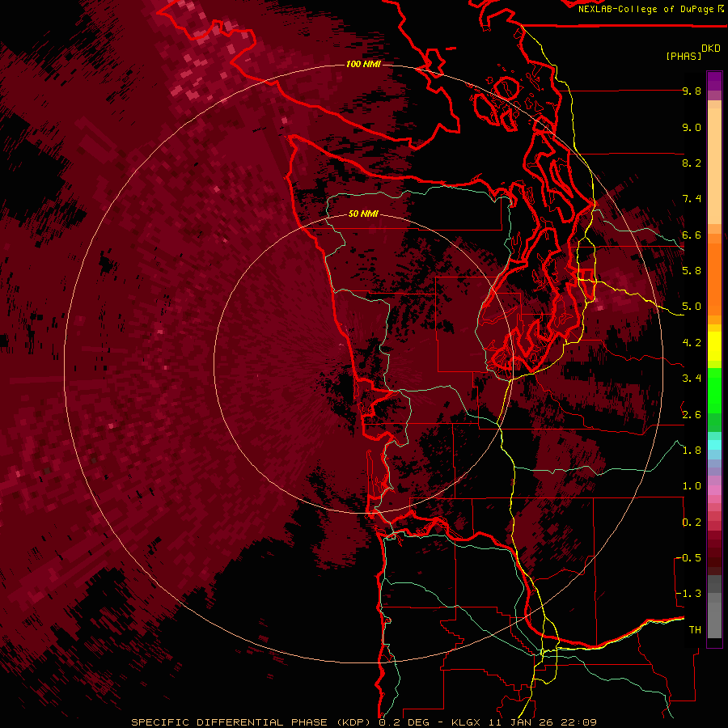The height and width of the screenshot is (728, 728).
Task: Pick the purple segment atop the color bar
Action: click(714, 81)
